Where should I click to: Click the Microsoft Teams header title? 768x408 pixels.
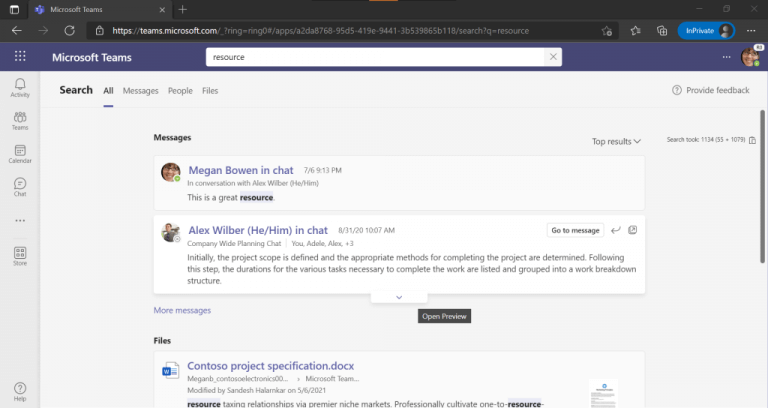click(x=92, y=57)
